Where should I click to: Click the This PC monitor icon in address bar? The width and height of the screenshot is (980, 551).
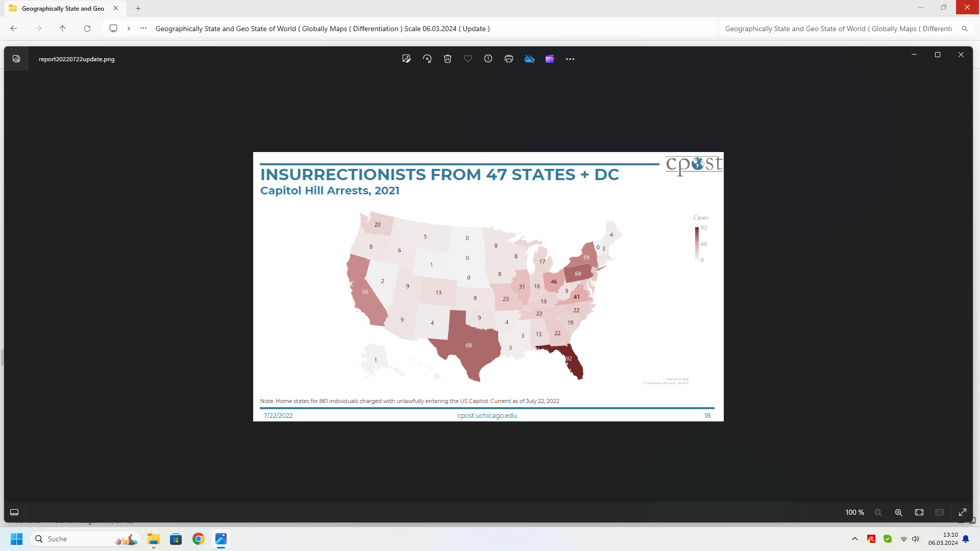click(x=113, y=29)
